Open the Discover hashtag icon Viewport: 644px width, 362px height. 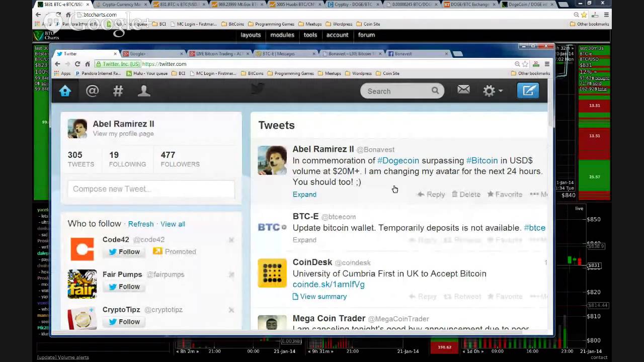pos(118,91)
